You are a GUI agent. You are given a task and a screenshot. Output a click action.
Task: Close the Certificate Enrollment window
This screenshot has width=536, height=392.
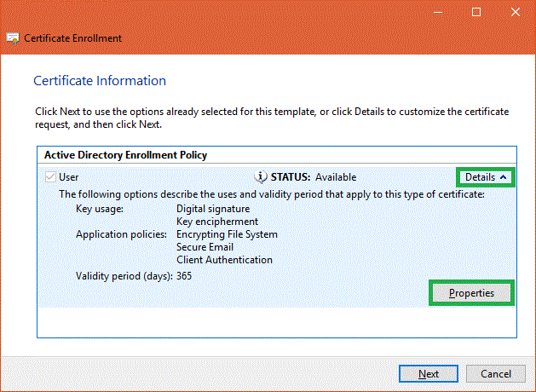click(x=516, y=12)
